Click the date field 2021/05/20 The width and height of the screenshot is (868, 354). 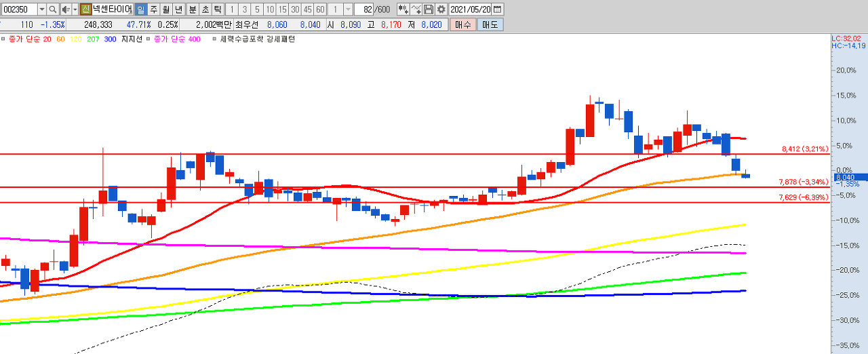click(x=471, y=9)
